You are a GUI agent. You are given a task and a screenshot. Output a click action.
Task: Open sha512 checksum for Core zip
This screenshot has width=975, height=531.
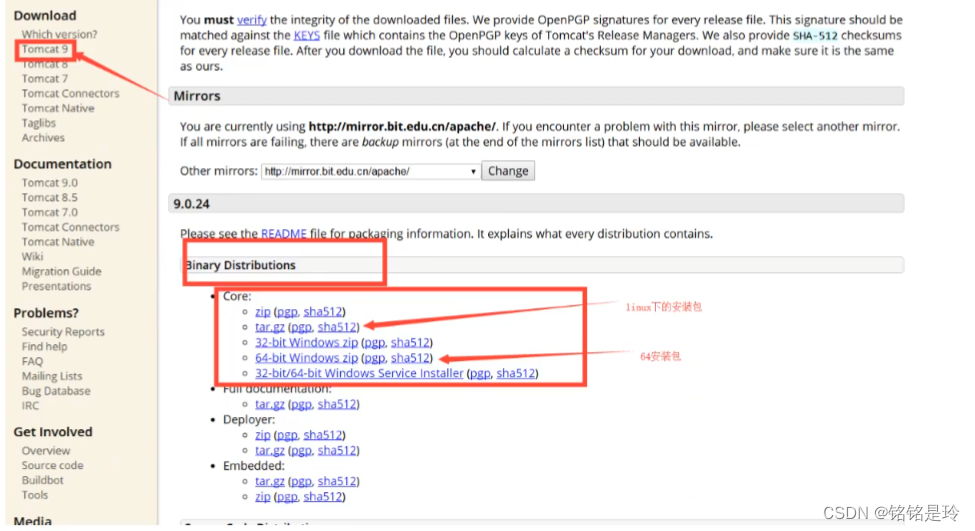(x=323, y=312)
